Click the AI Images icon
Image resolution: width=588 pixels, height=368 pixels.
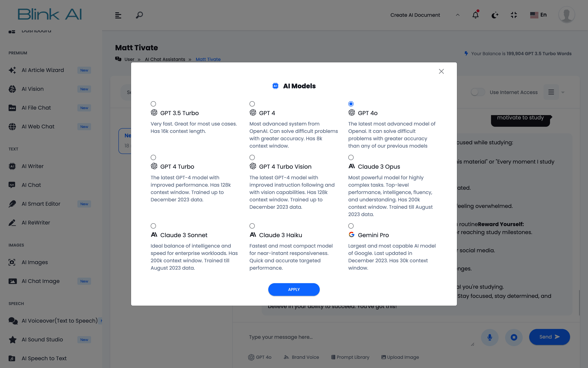(12, 262)
